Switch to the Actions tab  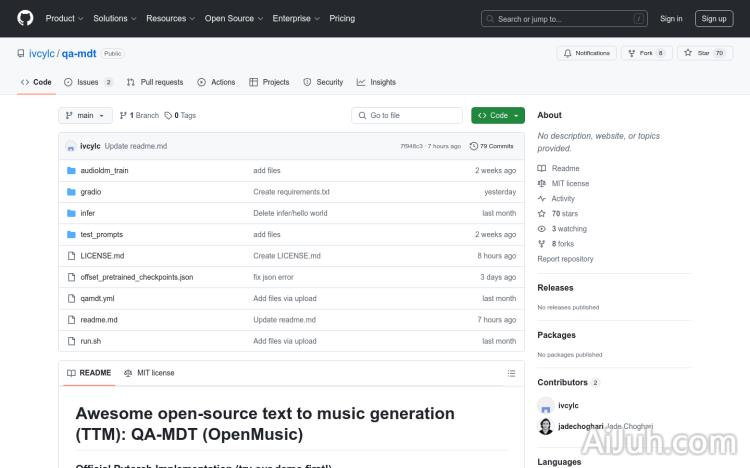(216, 82)
